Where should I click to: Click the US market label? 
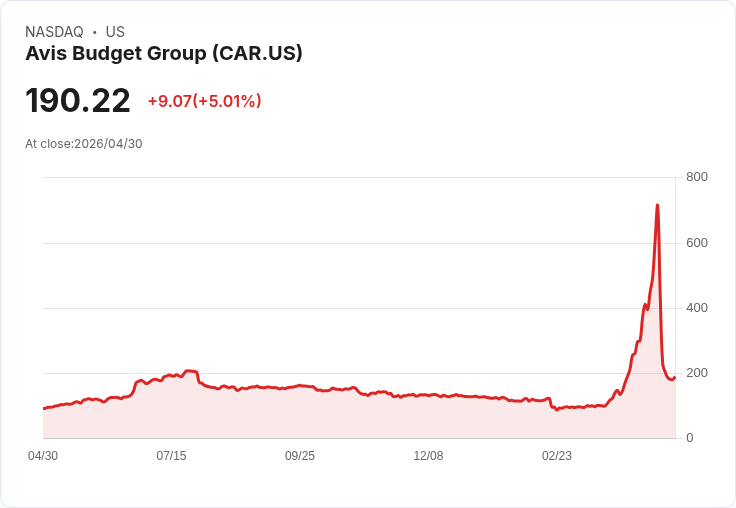pos(115,31)
